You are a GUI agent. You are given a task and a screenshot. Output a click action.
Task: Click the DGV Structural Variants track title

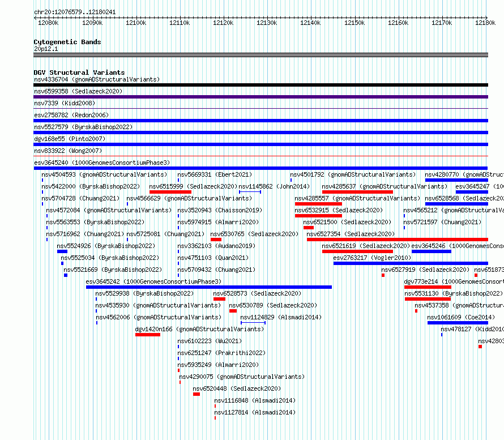point(79,72)
